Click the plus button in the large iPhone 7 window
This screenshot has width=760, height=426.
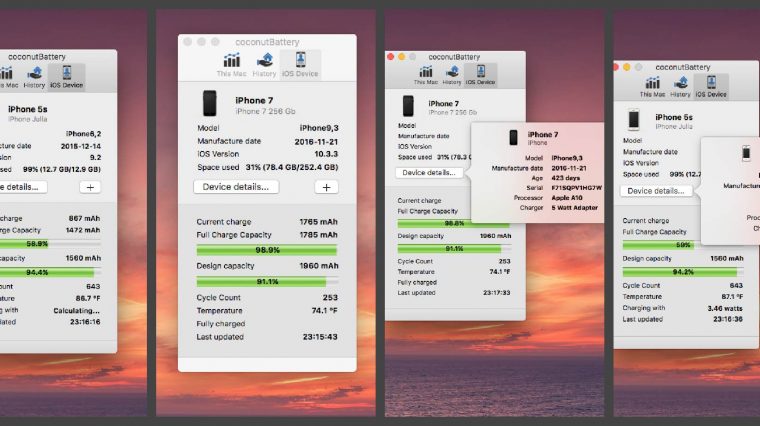(326, 187)
